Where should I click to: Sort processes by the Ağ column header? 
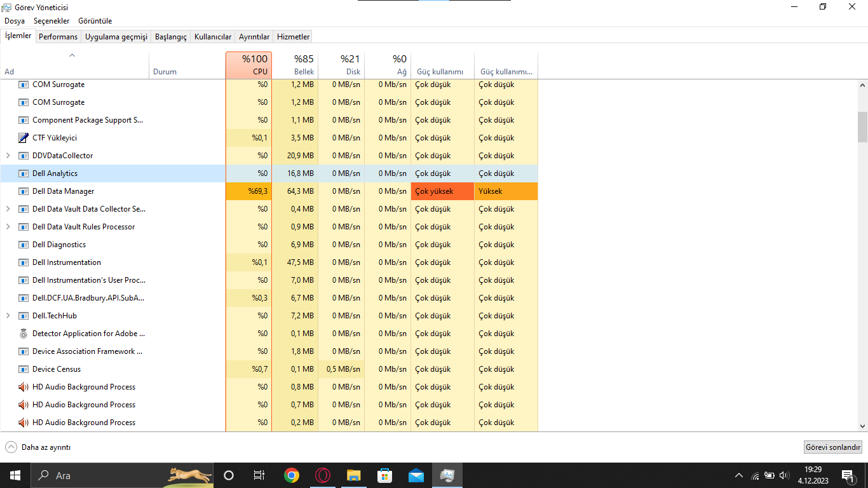pyautogui.click(x=388, y=65)
